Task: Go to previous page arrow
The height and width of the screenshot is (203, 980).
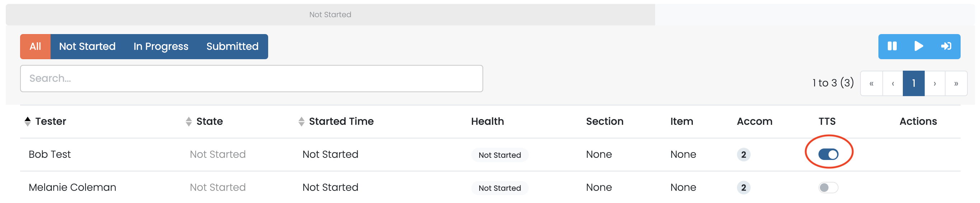Action: 892,83
